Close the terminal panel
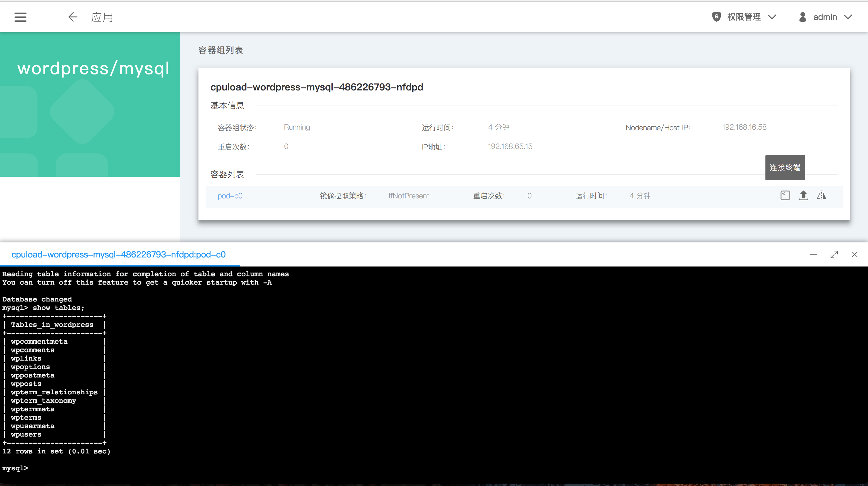 (854, 255)
